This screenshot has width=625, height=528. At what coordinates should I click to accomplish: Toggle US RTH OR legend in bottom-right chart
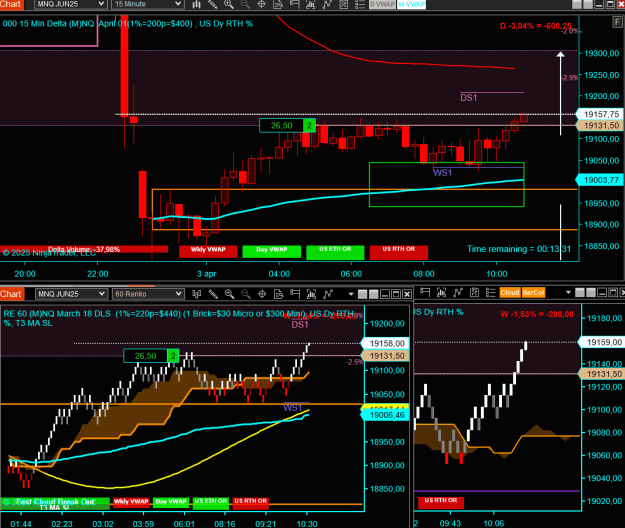coord(441,502)
